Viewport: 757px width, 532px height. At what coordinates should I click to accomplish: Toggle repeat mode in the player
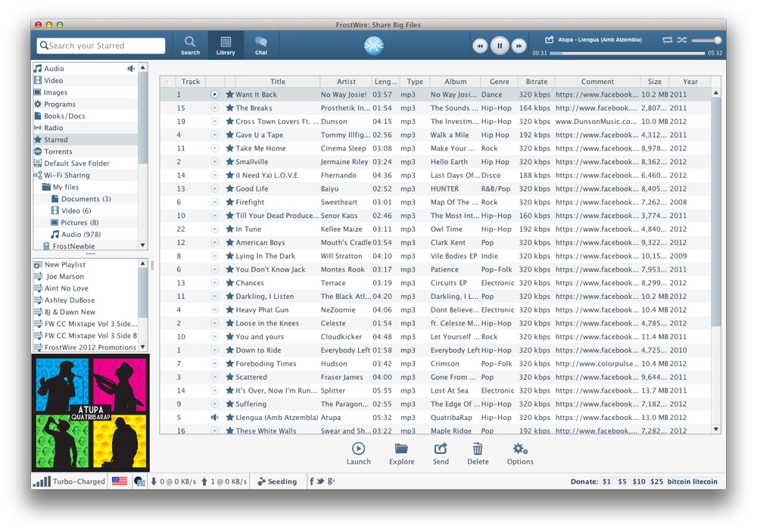tap(667, 39)
